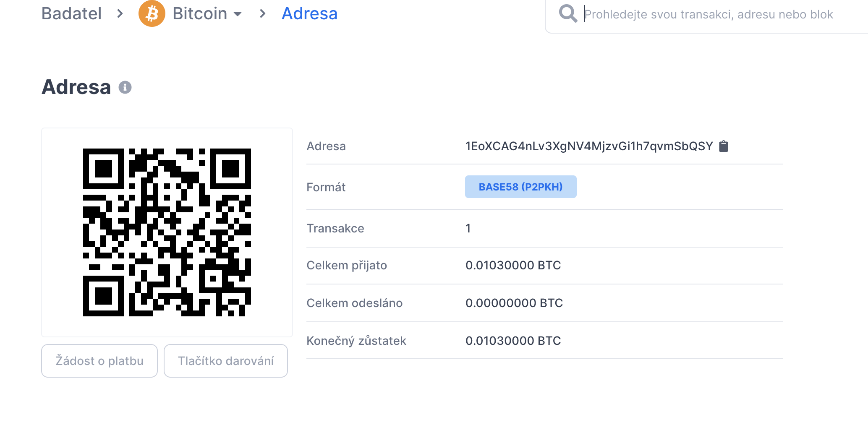The image size is (868, 433).
Task: Focus the transaction search input field
Action: pos(709,15)
